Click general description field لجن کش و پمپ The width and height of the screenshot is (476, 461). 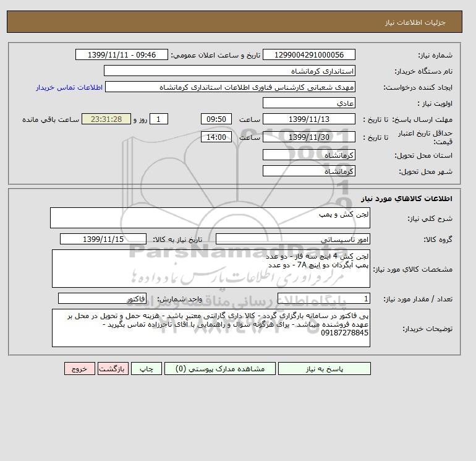coord(210,218)
